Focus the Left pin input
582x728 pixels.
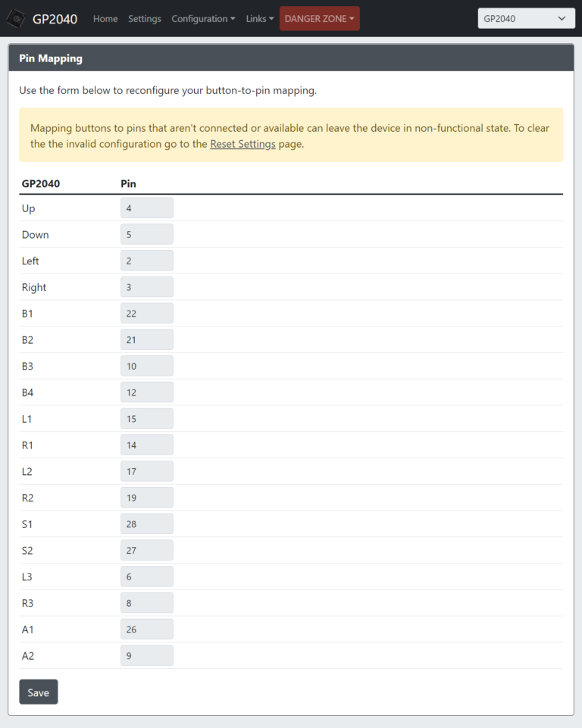(x=147, y=261)
